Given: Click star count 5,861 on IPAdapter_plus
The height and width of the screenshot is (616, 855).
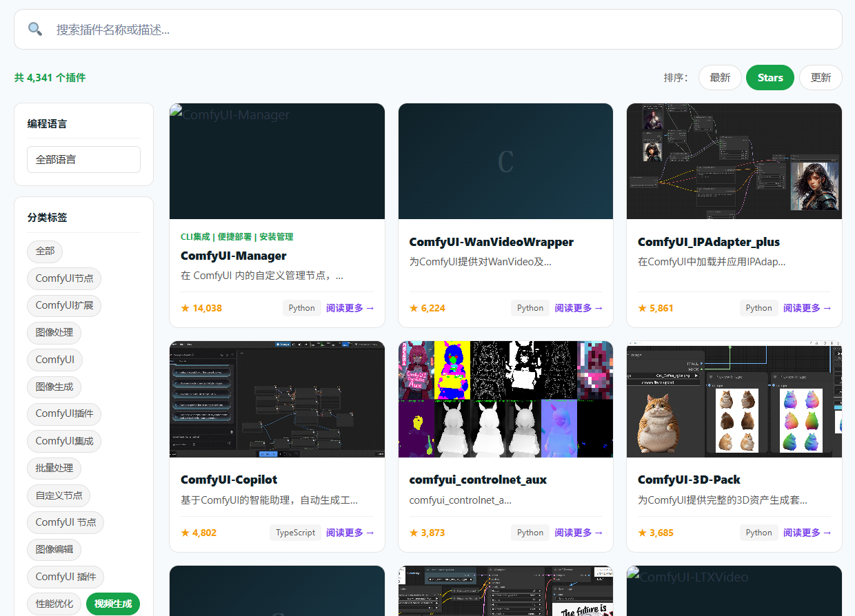Looking at the screenshot, I should (x=656, y=308).
